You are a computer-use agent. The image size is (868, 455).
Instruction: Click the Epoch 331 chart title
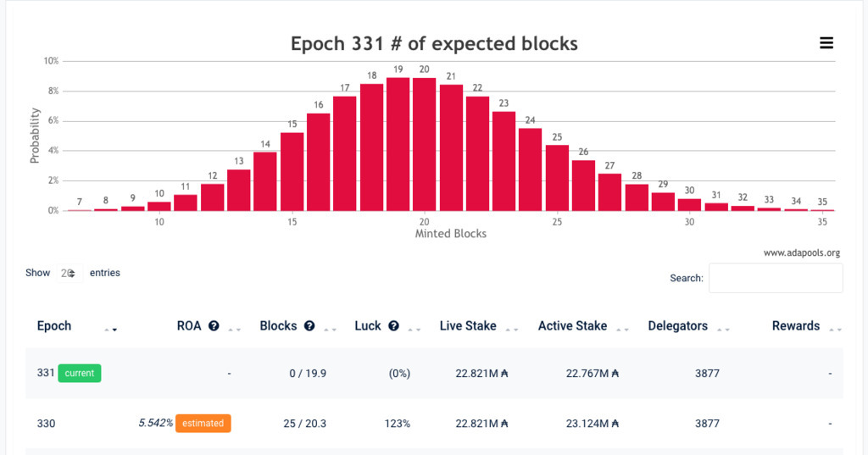coord(434,44)
